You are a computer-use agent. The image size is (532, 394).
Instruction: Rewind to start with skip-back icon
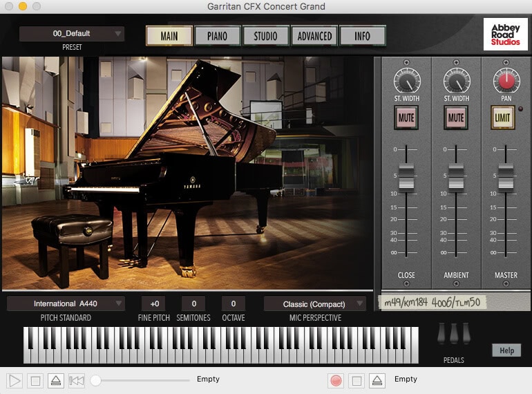pos(77,381)
